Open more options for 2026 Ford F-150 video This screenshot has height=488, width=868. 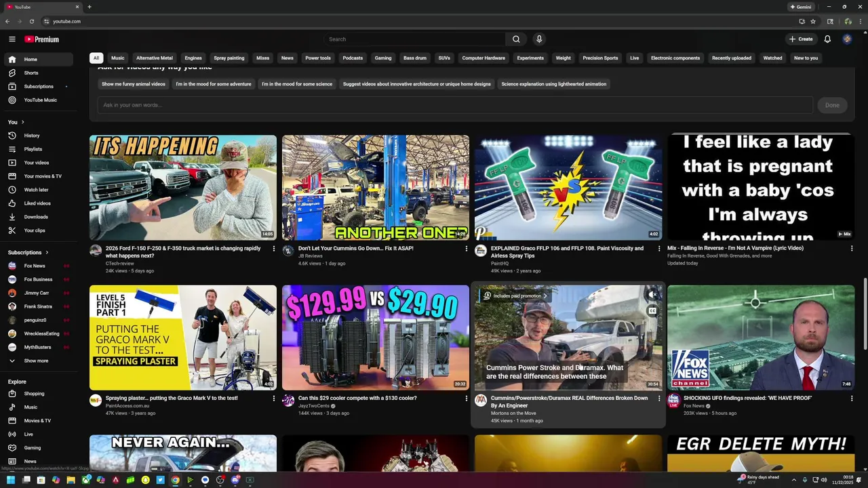coord(274,249)
